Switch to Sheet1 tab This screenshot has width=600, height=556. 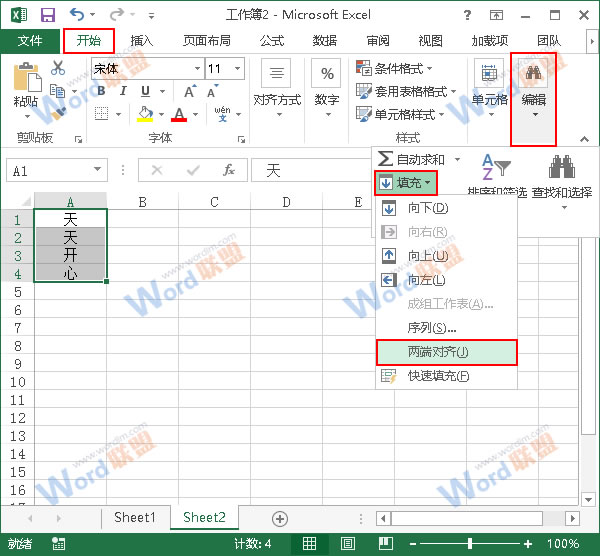pyautogui.click(x=135, y=517)
